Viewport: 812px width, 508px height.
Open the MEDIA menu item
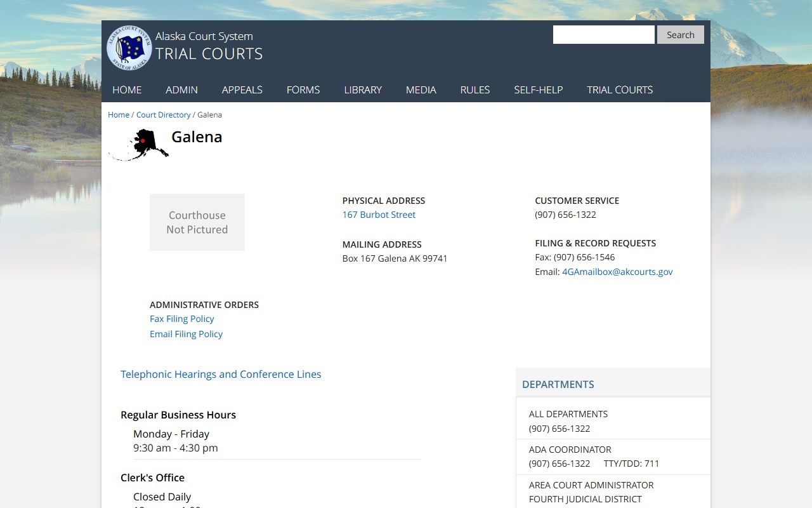[421, 90]
